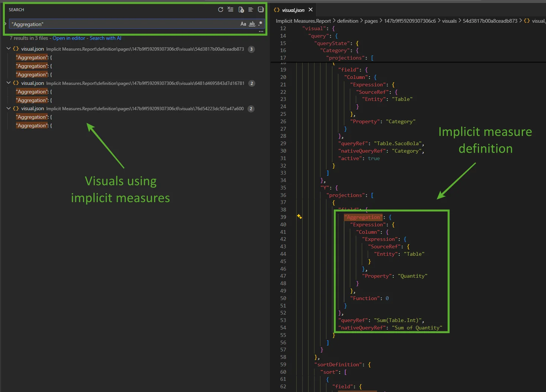View search results as tree icon

[x=251, y=10]
